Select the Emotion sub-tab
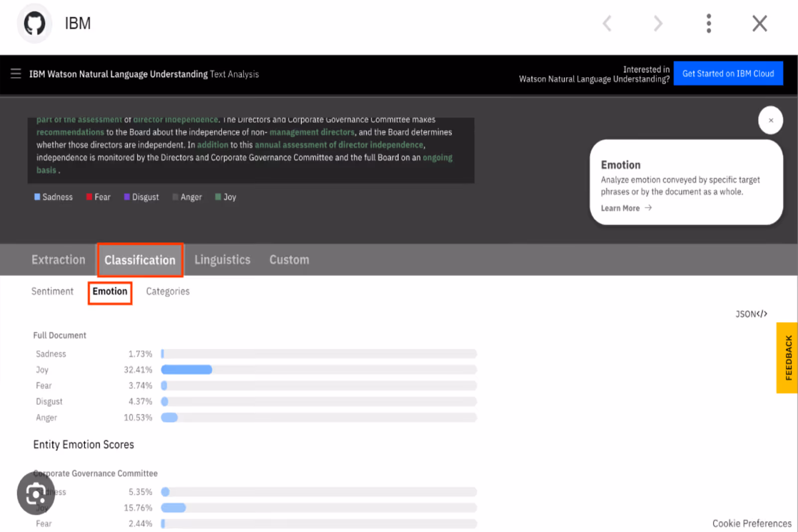798x532 pixels. [110, 292]
